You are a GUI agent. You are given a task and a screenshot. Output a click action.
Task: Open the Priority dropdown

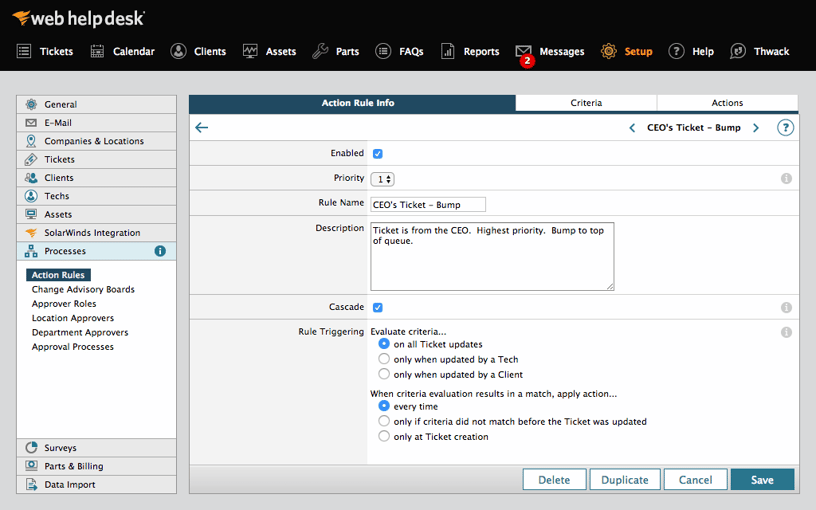pos(382,179)
